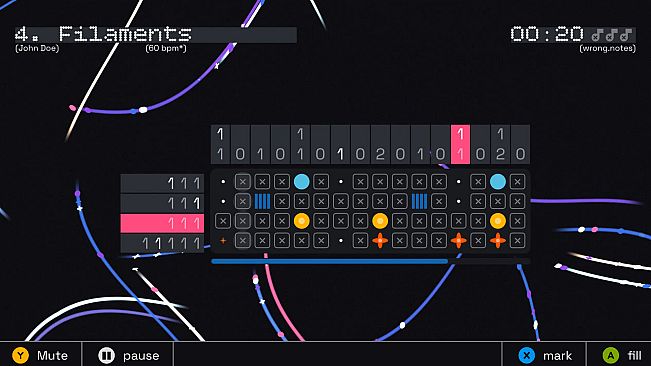
Task: Click the small orange plus cursor cell
Action: pyautogui.click(x=223, y=240)
